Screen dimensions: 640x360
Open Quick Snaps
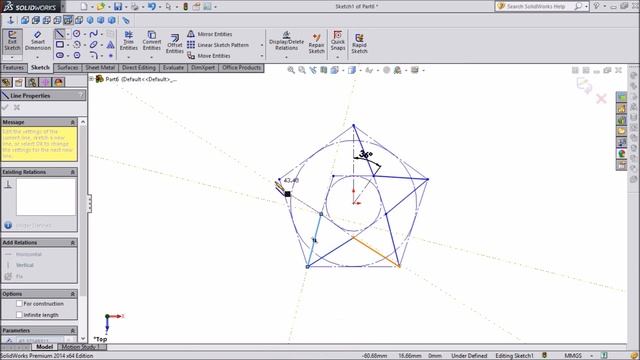(338, 40)
